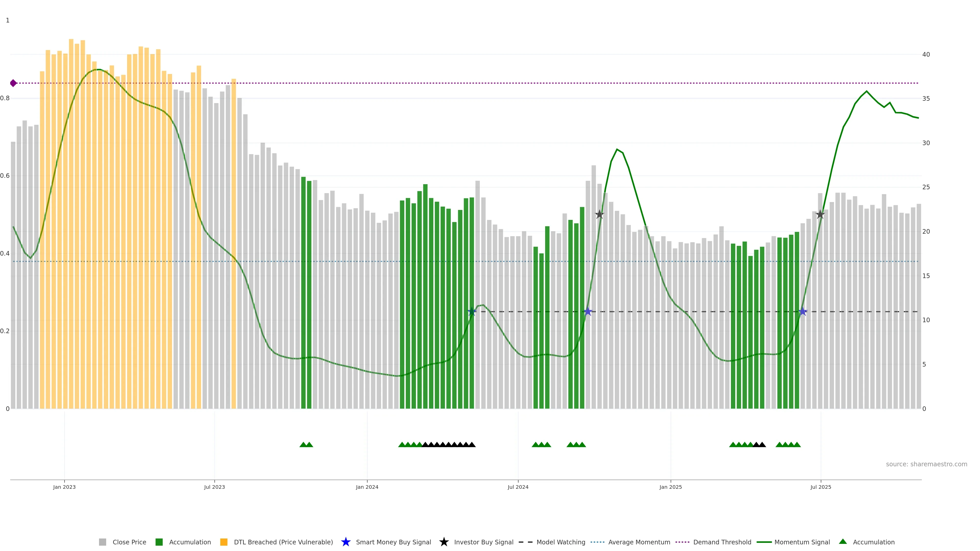Image resolution: width=980 pixels, height=551 pixels.
Task: Click the purple diamond Demand Threshold marker
Action: [13, 83]
